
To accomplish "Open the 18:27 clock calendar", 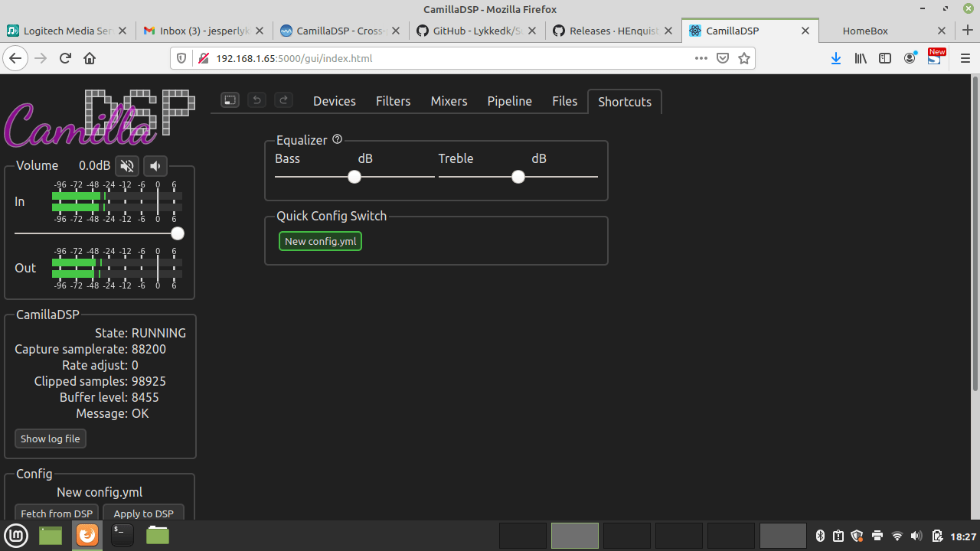I will 962,536.
